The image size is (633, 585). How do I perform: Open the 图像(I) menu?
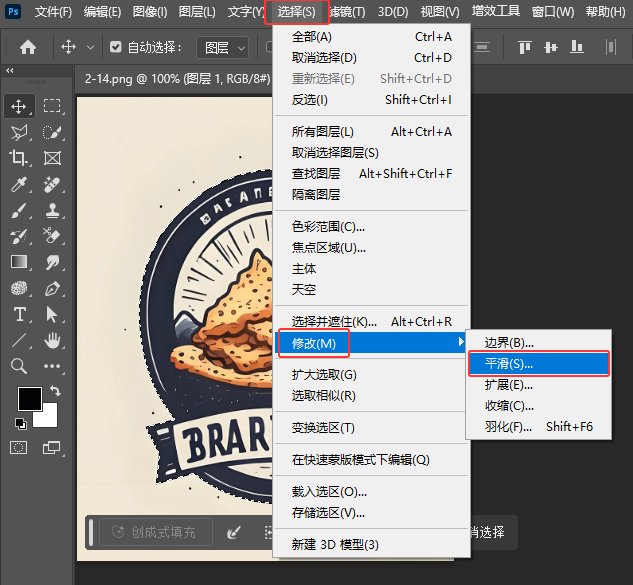click(150, 12)
